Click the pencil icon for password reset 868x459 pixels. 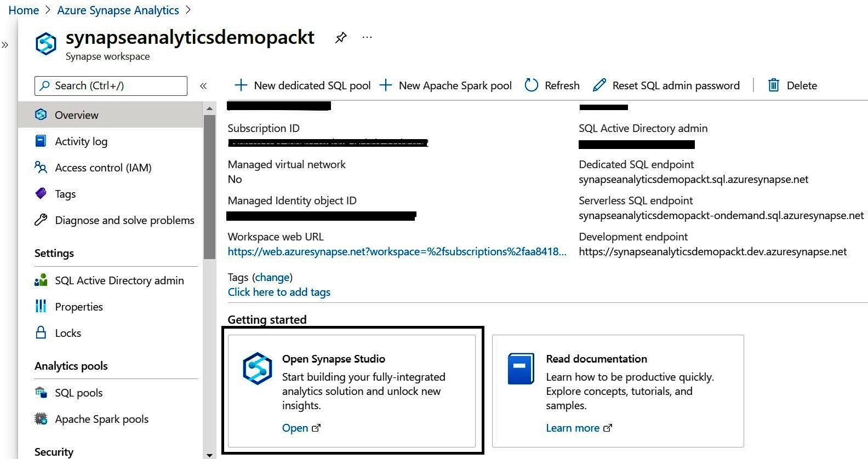tap(599, 85)
